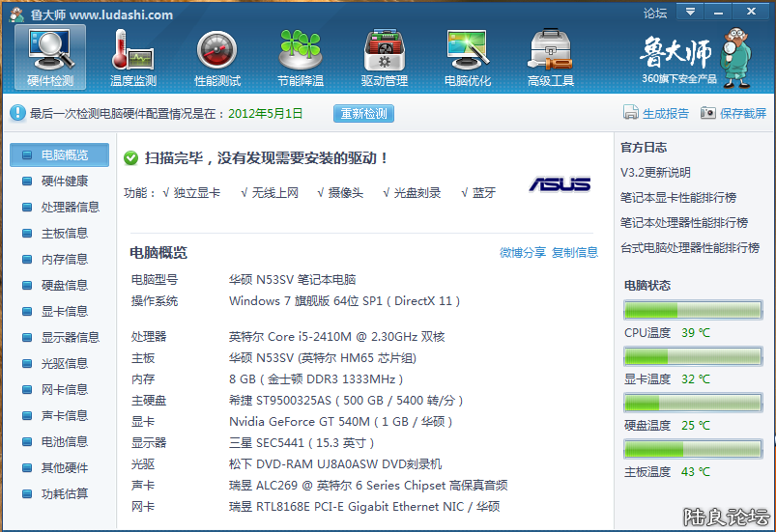Screen dimensions: 776x532
Task: Open the V3.2更新说明 link
Action: (655, 173)
